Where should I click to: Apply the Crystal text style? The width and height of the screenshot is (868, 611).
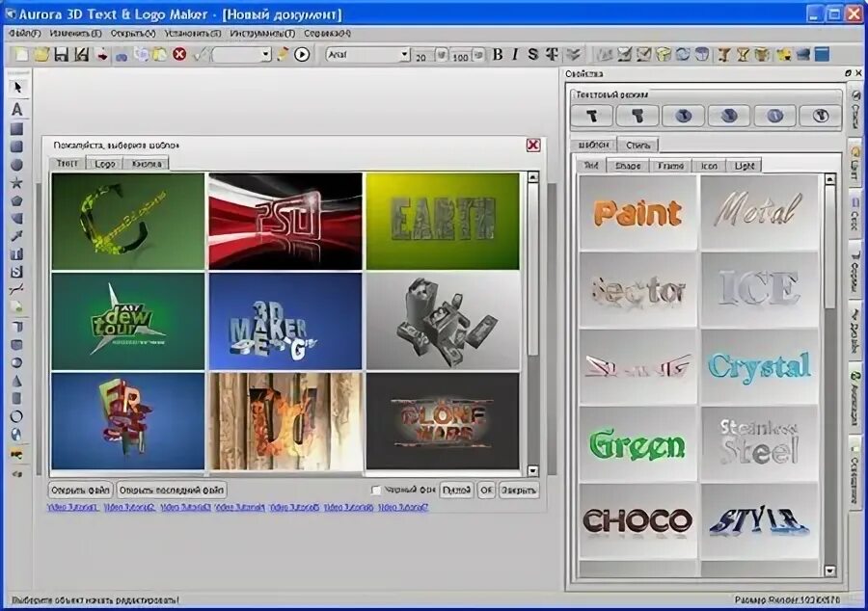click(760, 367)
